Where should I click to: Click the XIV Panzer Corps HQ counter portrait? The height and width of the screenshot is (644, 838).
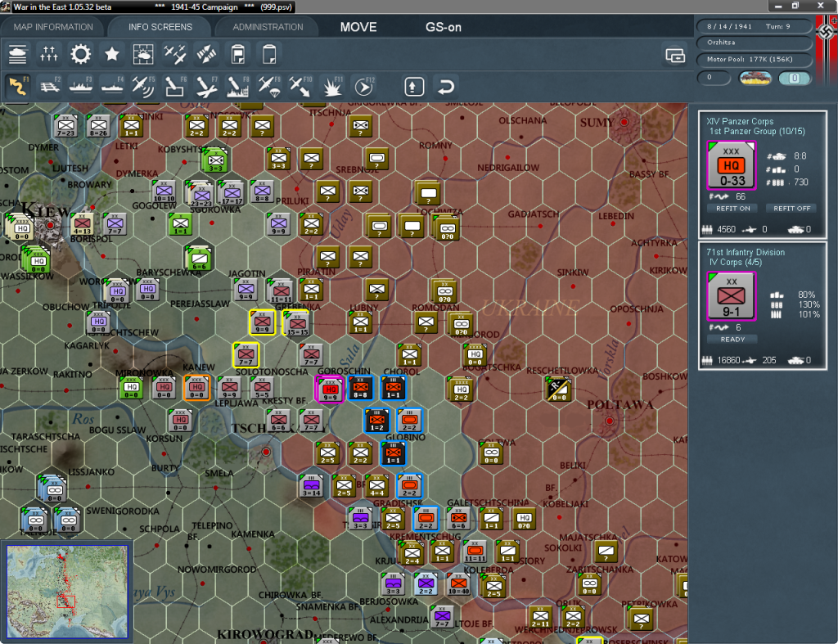[x=731, y=165]
